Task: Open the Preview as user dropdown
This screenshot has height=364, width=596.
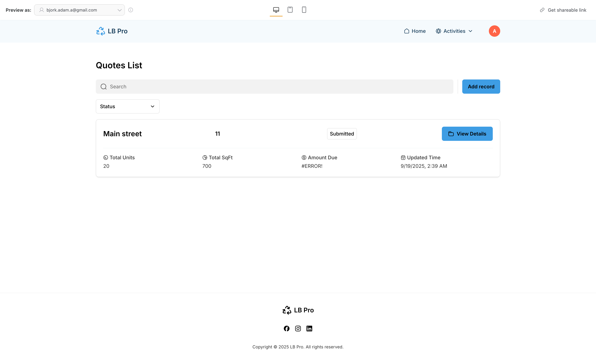Action: pyautogui.click(x=79, y=10)
